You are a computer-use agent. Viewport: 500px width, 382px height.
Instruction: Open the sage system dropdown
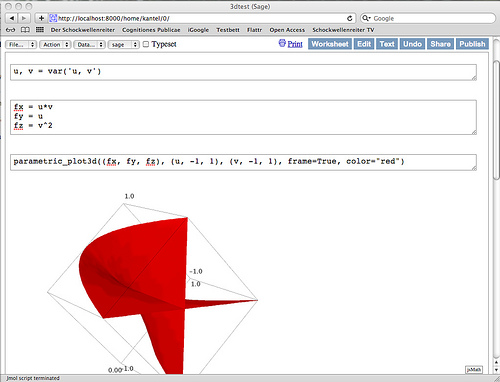(x=124, y=44)
